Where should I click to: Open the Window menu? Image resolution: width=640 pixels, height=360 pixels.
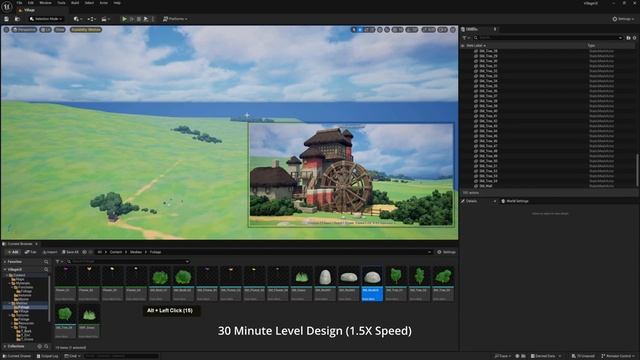[45, 3]
